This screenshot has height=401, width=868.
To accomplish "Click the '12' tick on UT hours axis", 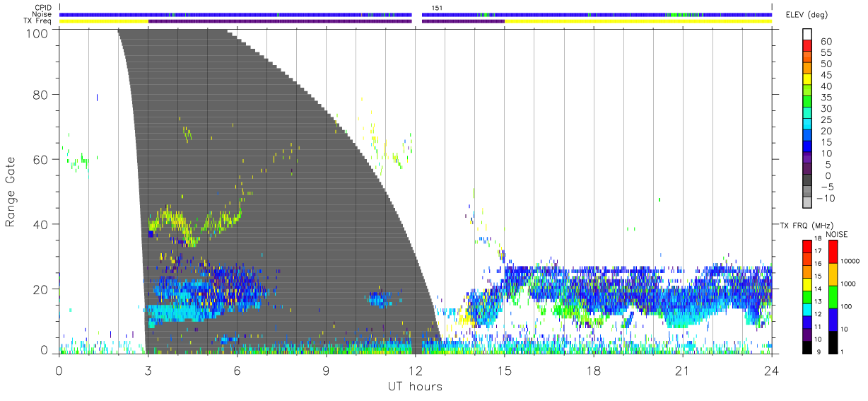I will [415, 370].
